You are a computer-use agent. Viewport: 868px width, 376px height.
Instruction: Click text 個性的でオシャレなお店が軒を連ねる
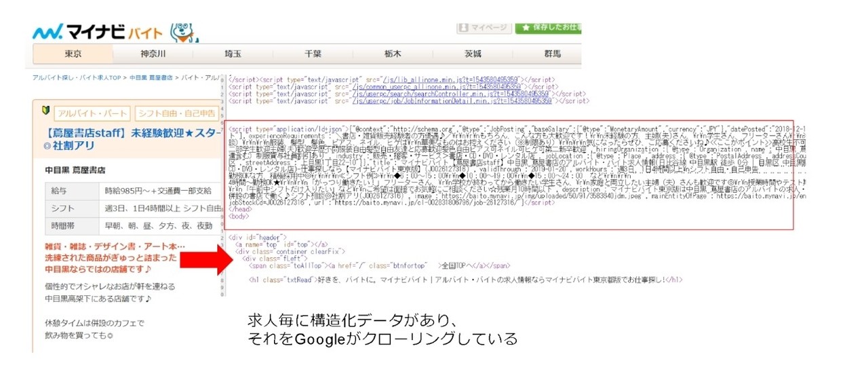110,286
